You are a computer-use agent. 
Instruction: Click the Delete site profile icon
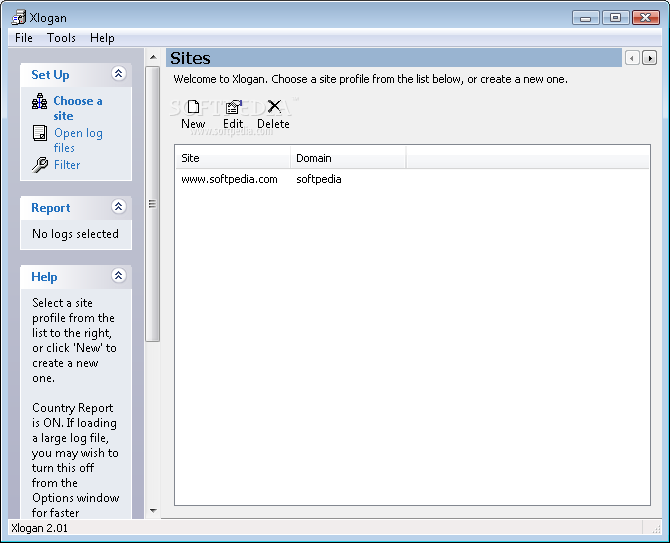pyautogui.click(x=274, y=106)
